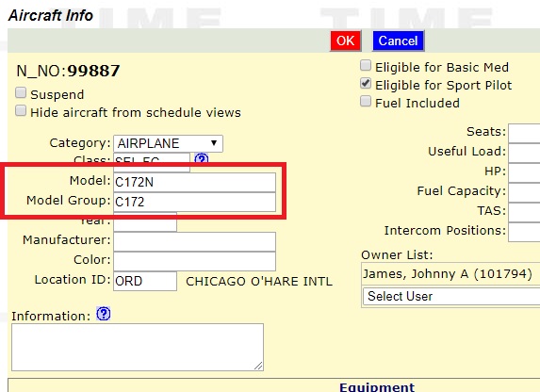Select owner James, Johnny A (101794)
540x392 pixels.
pos(448,274)
